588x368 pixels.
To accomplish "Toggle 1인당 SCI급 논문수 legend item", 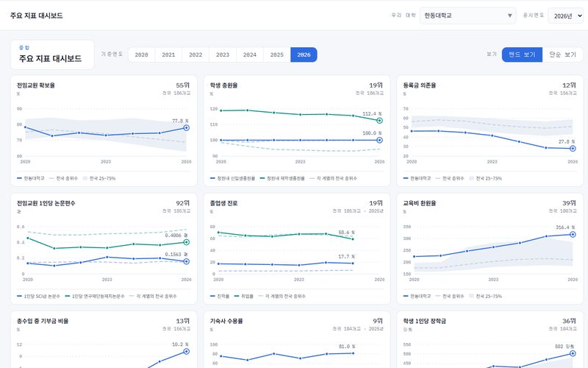I will pyautogui.click(x=38, y=297).
